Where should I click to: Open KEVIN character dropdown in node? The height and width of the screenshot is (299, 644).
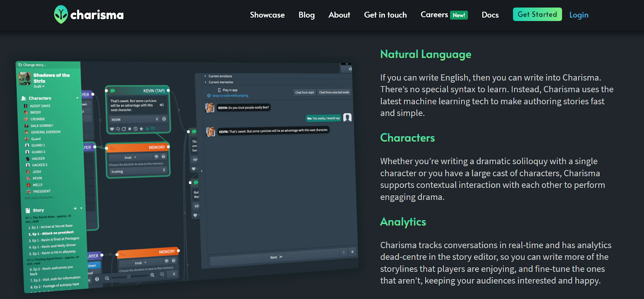tap(134, 119)
